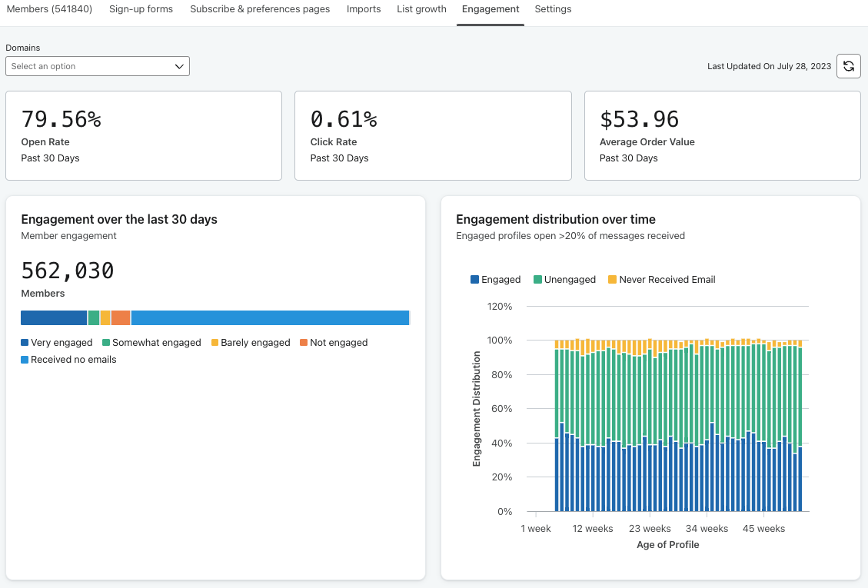The height and width of the screenshot is (588, 868).
Task: Open the Imports tab
Action: [364, 9]
